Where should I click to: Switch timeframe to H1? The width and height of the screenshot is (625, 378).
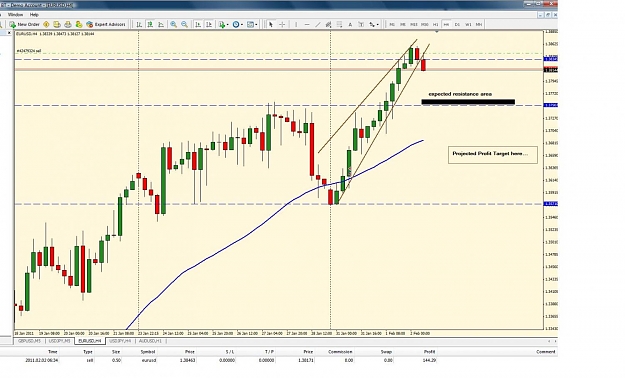pyautogui.click(x=436, y=24)
